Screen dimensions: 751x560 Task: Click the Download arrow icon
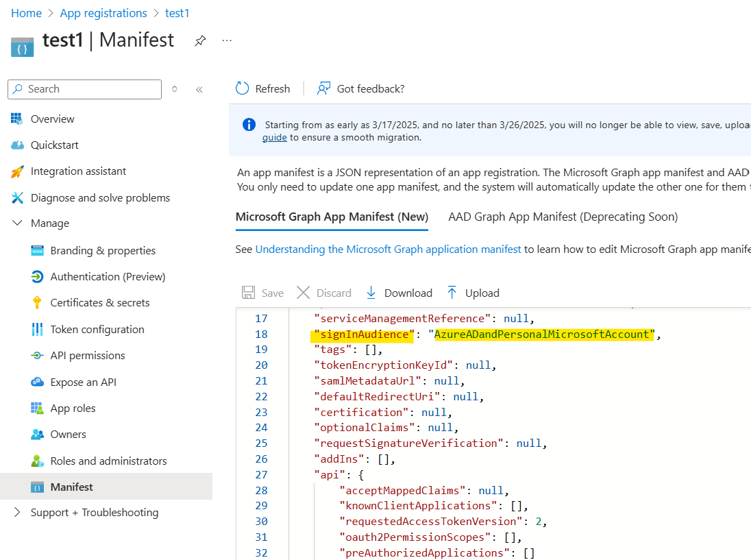(x=371, y=293)
